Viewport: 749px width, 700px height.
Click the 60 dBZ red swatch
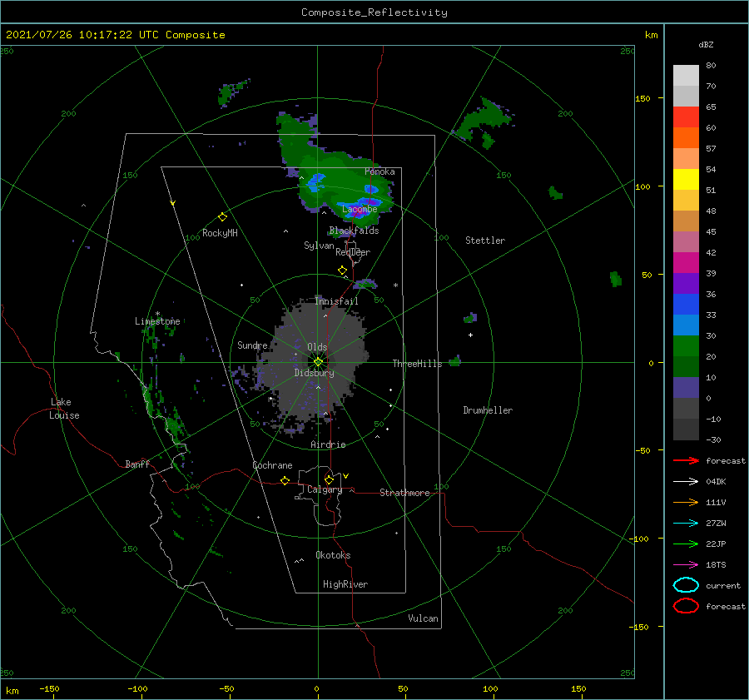pyautogui.click(x=686, y=117)
